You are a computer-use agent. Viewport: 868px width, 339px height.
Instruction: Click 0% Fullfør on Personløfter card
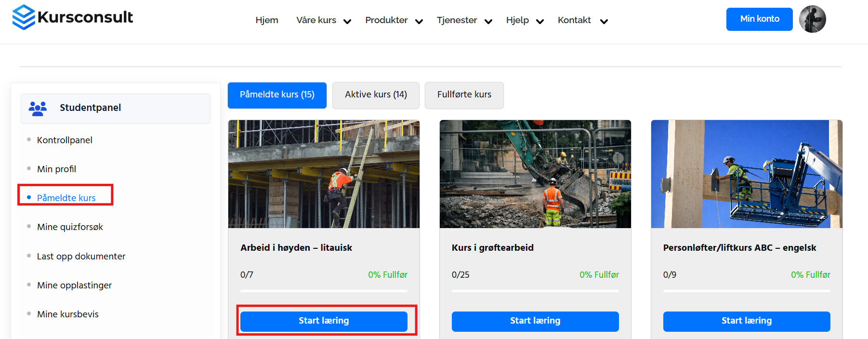[x=811, y=275]
